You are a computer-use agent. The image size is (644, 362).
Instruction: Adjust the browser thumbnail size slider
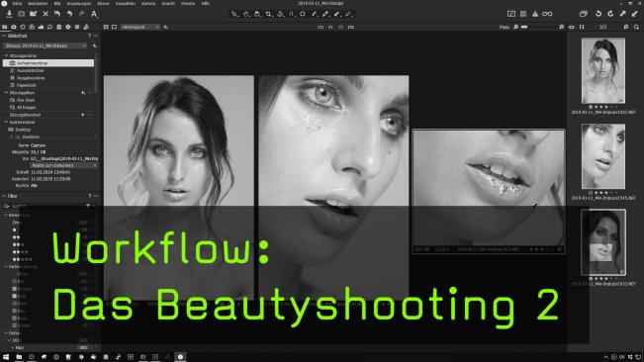(x=538, y=27)
